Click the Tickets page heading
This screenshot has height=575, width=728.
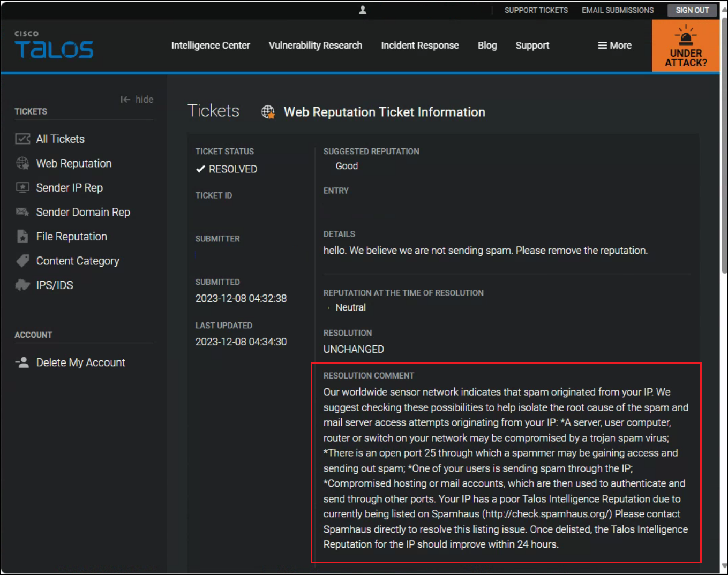click(x=213, y=111)
